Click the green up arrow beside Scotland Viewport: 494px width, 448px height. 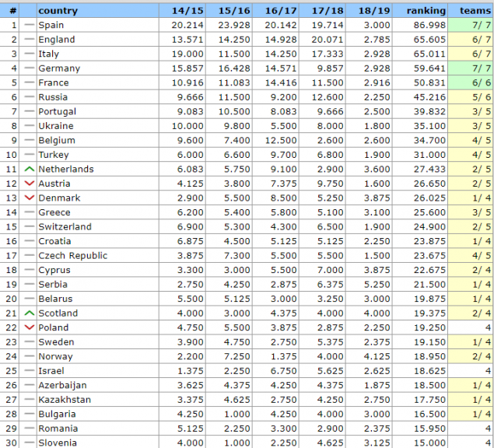tap(30, 313)
